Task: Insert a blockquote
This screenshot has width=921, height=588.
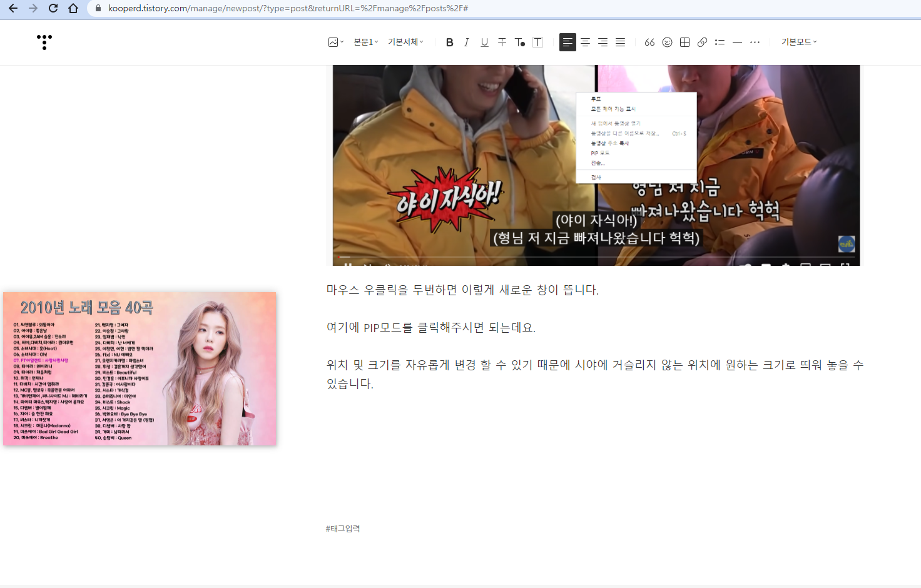Action: tap(649, 42)
